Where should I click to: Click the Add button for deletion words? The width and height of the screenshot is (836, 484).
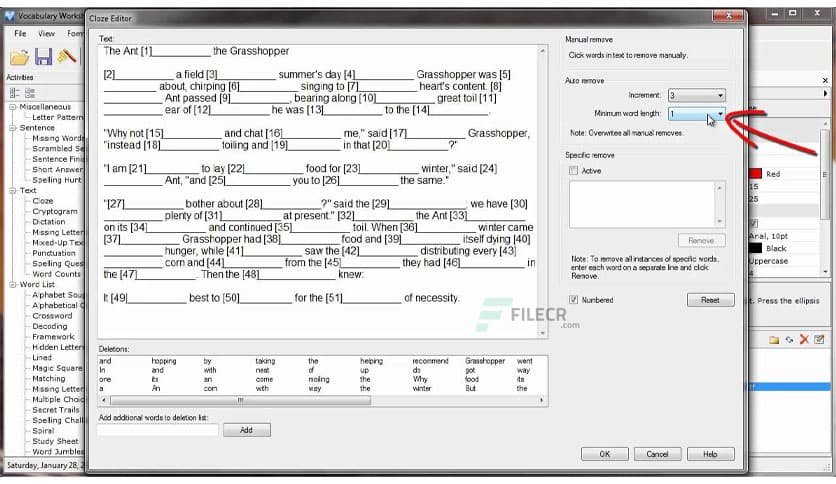247,430
